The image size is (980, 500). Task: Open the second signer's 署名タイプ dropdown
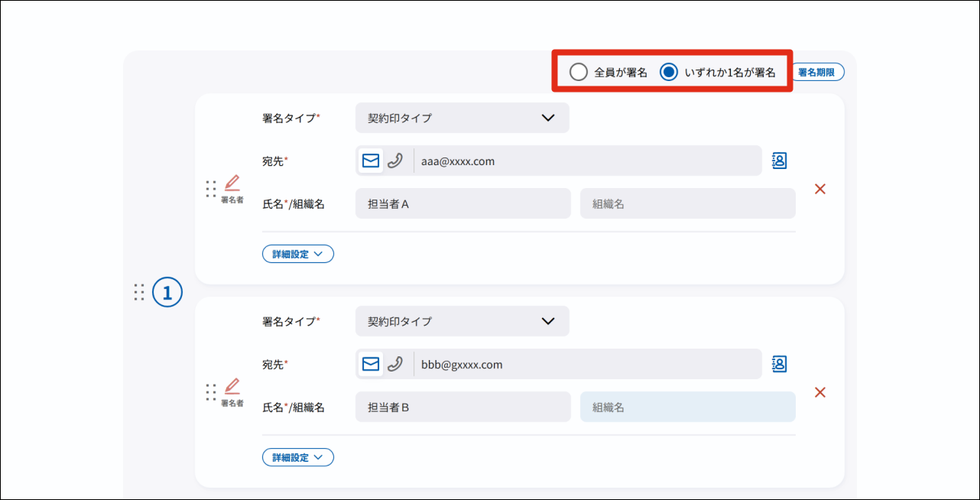pyautogui.click(x=462, y=321)
